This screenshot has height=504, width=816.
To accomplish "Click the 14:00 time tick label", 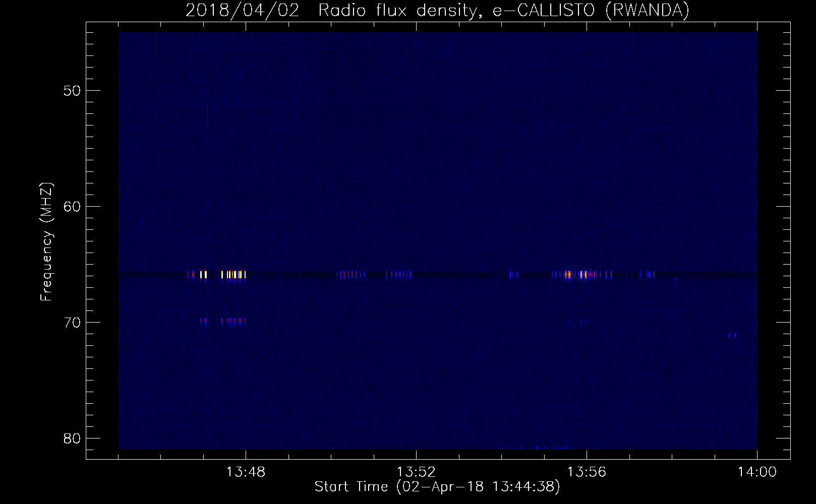I will pyautogui.click(x=757, y=472).
